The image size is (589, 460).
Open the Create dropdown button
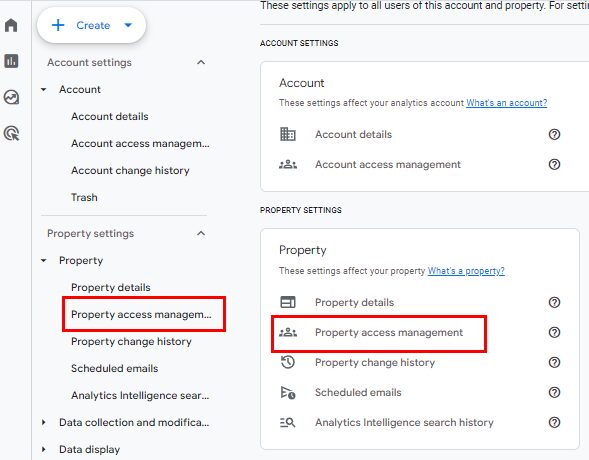(92, 25)
